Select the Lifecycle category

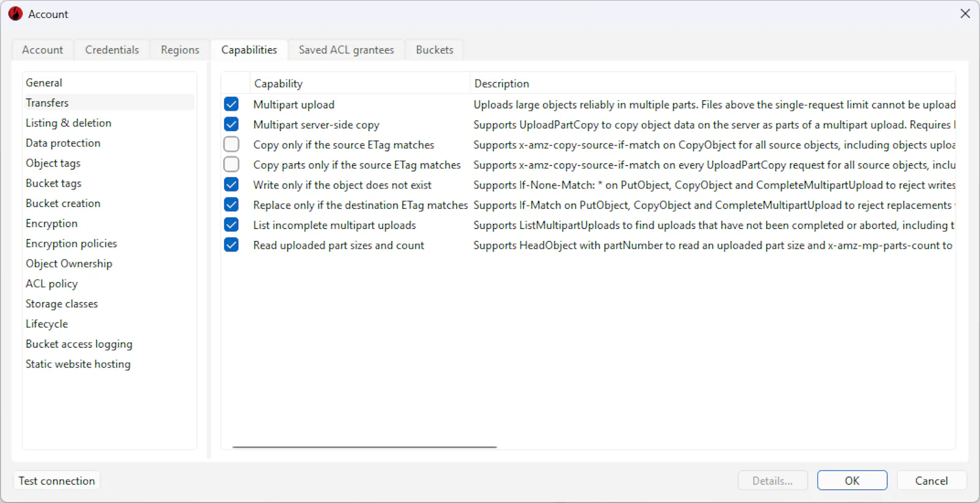(x=109, y=324)
